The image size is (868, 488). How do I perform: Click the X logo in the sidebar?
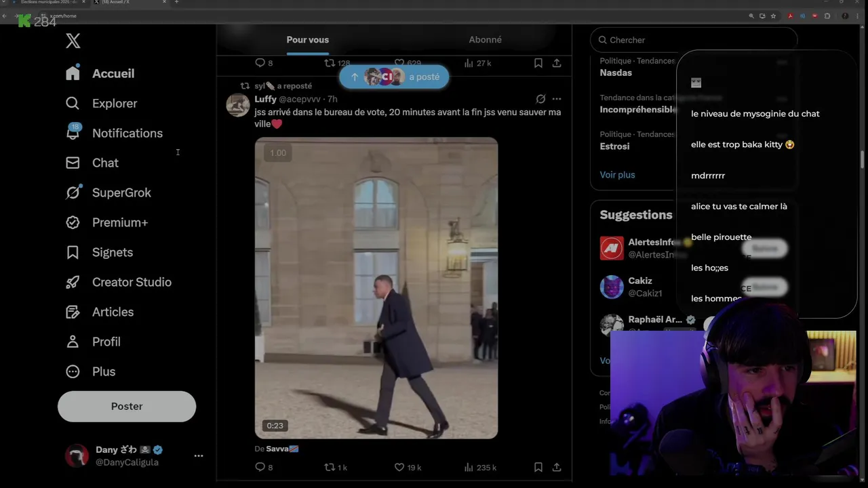(73, 41)
